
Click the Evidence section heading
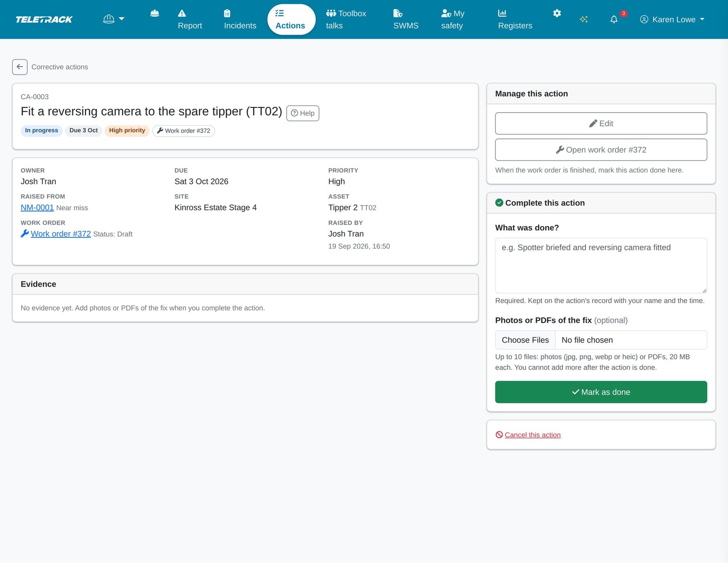point(38,284)
